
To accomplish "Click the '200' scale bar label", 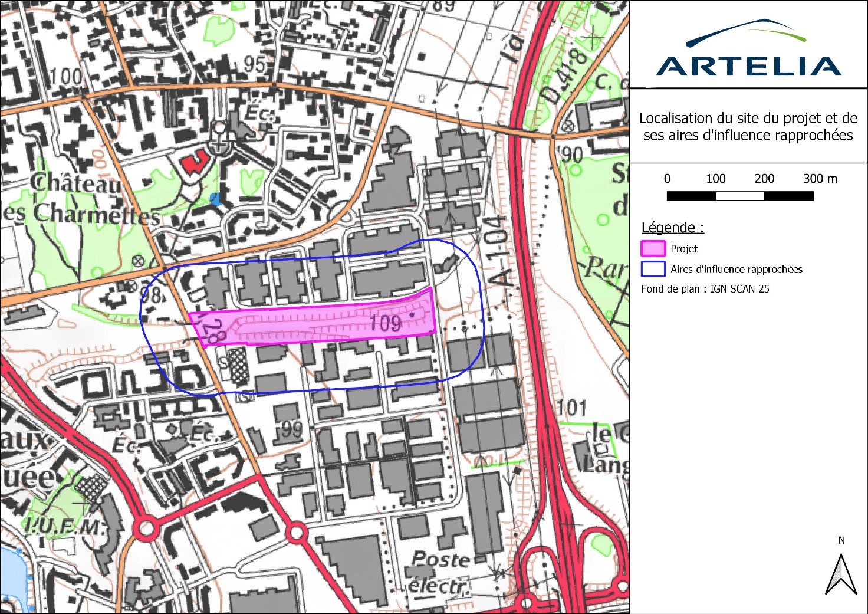I will coord(764,179).
